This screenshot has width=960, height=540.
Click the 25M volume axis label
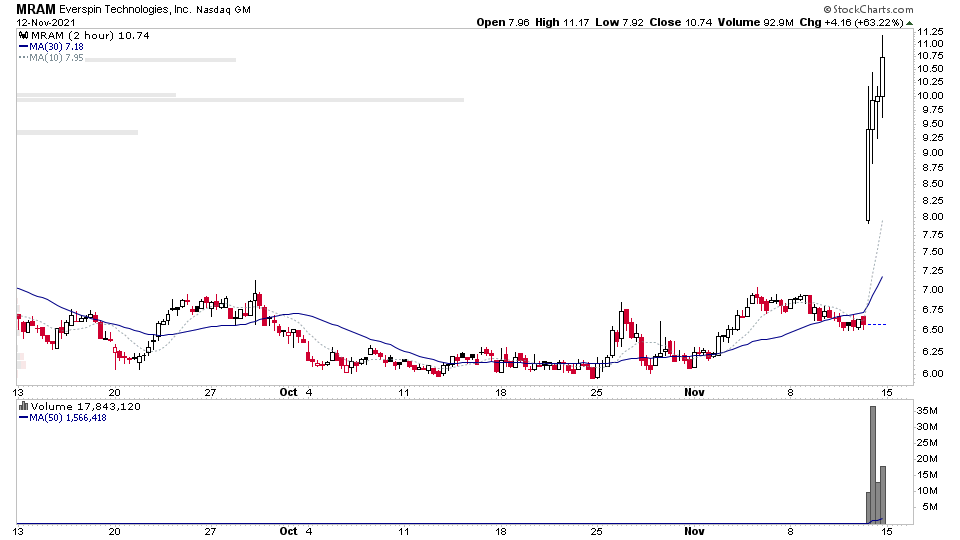927,443
